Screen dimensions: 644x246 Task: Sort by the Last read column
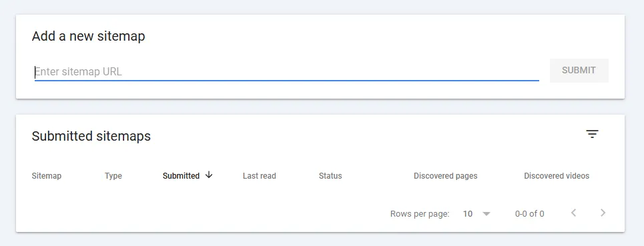pos(259,176)
